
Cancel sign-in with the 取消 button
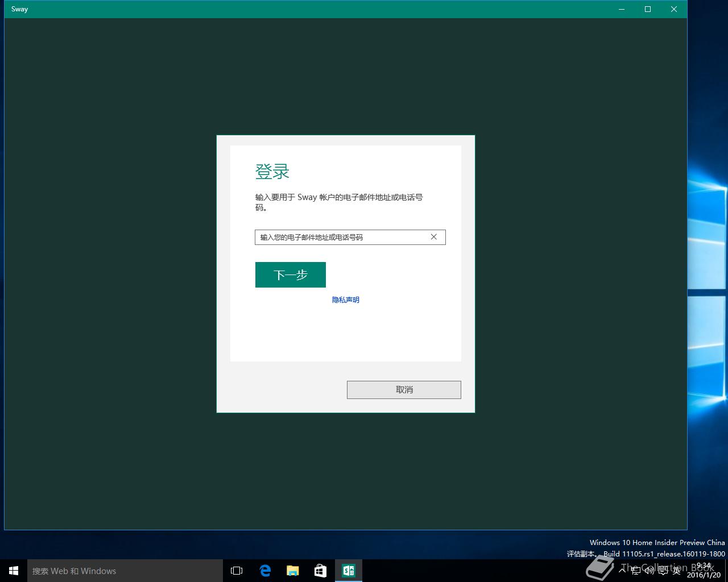(404, 390)
